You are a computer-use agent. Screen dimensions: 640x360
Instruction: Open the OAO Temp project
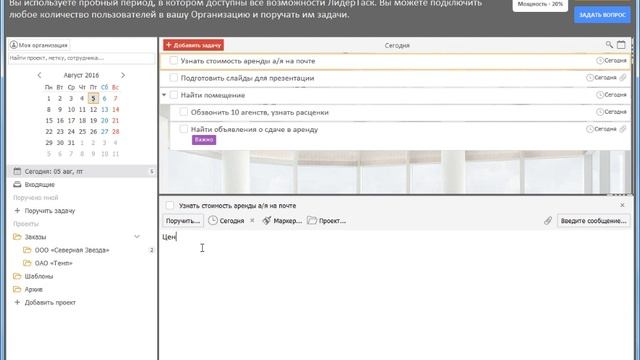pyautogui.click(x=53, y=263)
